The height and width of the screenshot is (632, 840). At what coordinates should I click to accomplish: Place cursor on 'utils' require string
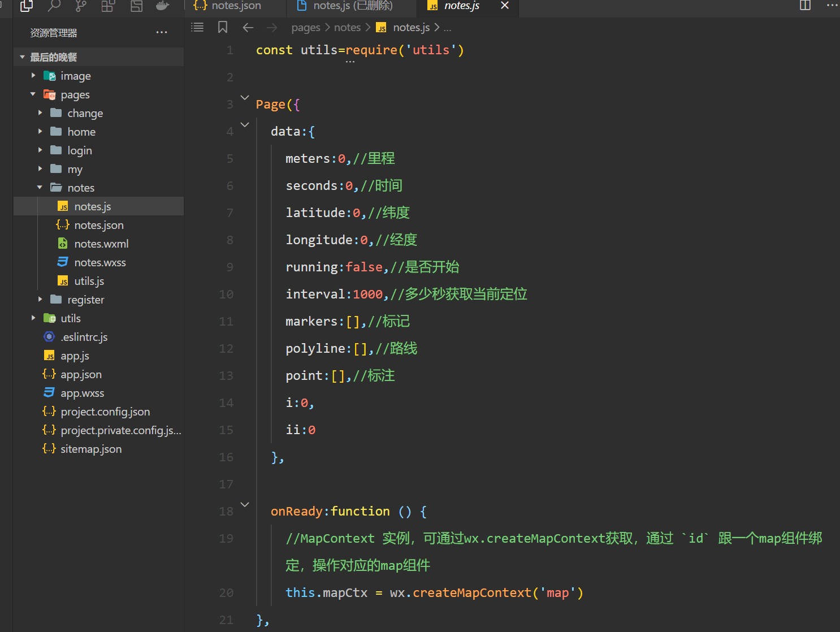point(431,50)
